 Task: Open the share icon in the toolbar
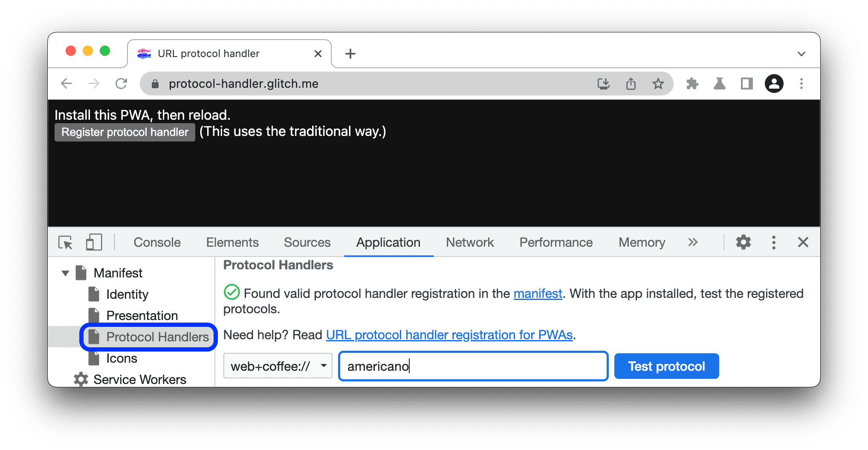point(631,84)
